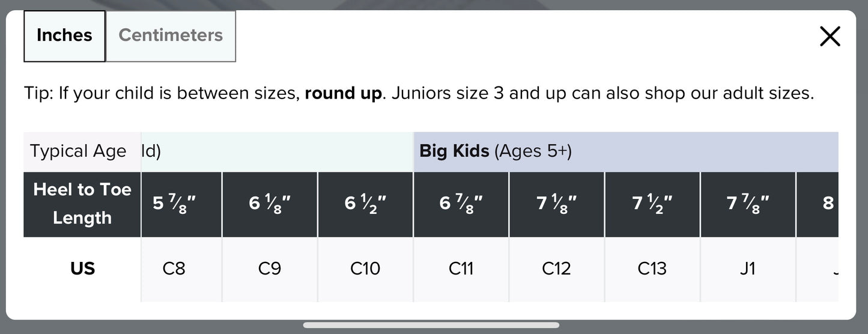This screenshot has height=334, width=868.
Task: Click the 6 1/2" length cell
Action: click(x=365, y=204)
